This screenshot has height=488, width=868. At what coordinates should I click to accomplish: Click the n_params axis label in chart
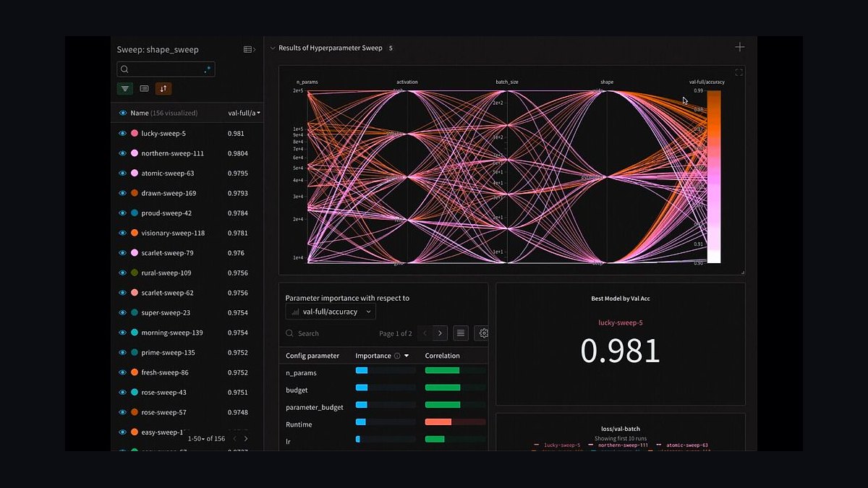click(x=307, y=82)
